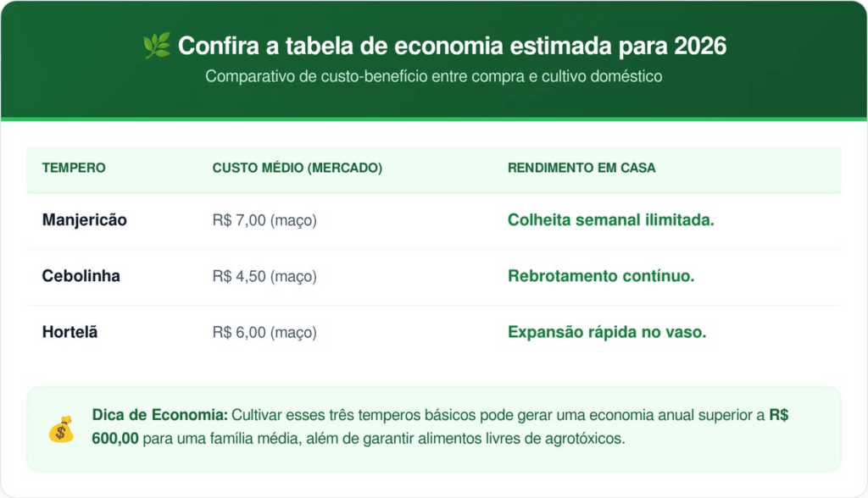Click the money bag icon

(x=60, y=430)
